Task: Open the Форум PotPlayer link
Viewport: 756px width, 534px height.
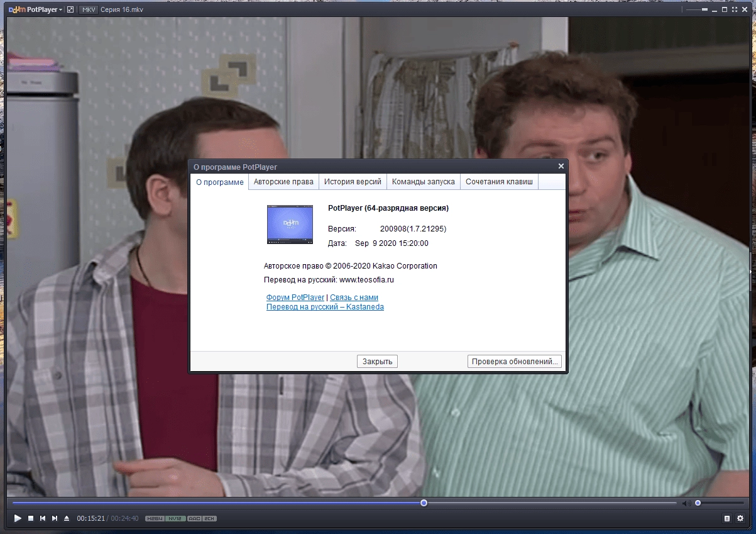Action: click(295, 297)
